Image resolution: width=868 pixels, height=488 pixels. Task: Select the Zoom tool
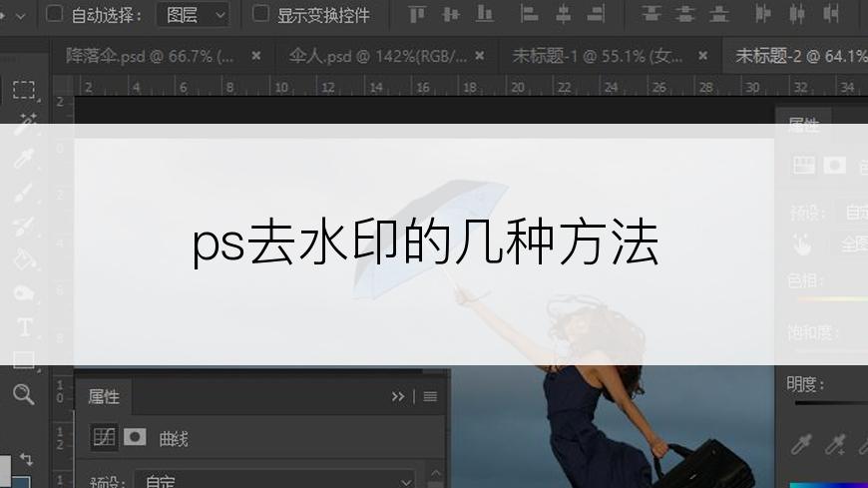(x=24, y=394)
